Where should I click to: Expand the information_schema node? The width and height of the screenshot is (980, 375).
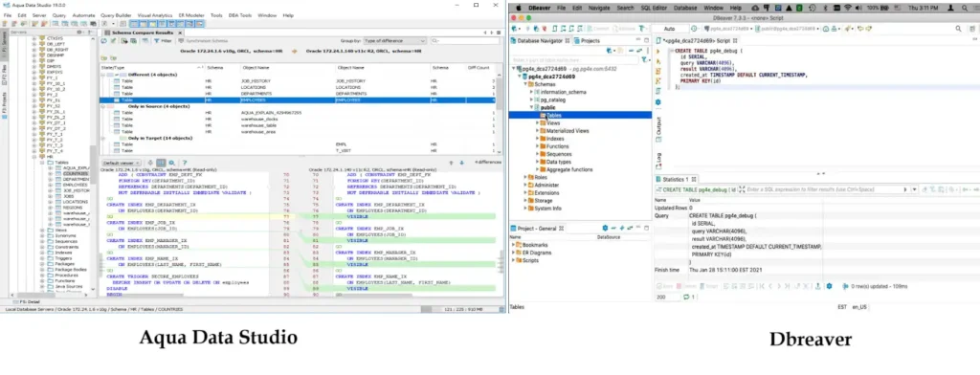pos(531,92)
